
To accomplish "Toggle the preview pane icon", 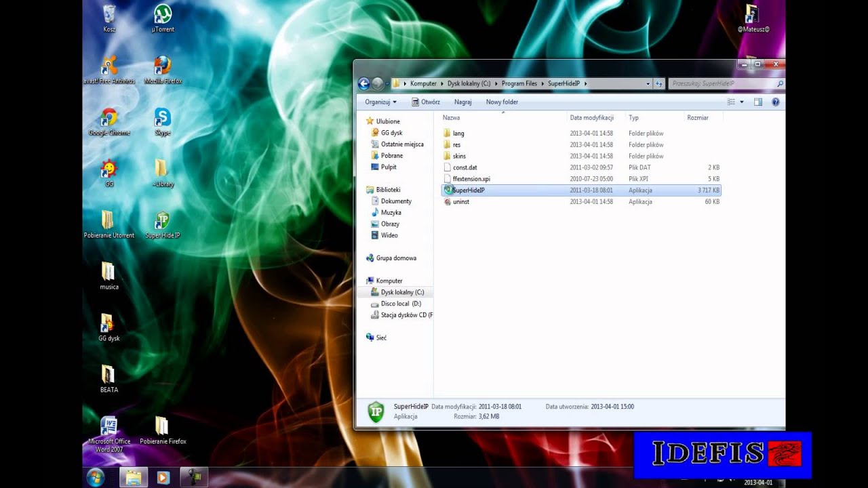I will click(x=758, y=102).
